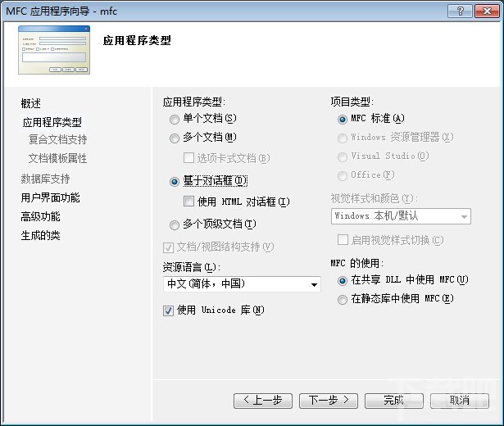The width and height of the screenshot is (504, 426).
Task: Select 基于对话框(D) radio button
Action: click(175, 182)
